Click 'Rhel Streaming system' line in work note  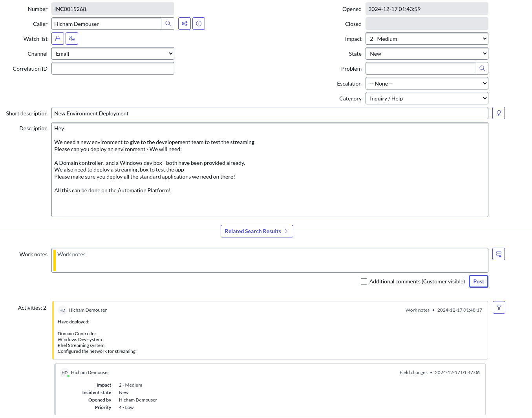click(x=81, y=345)
